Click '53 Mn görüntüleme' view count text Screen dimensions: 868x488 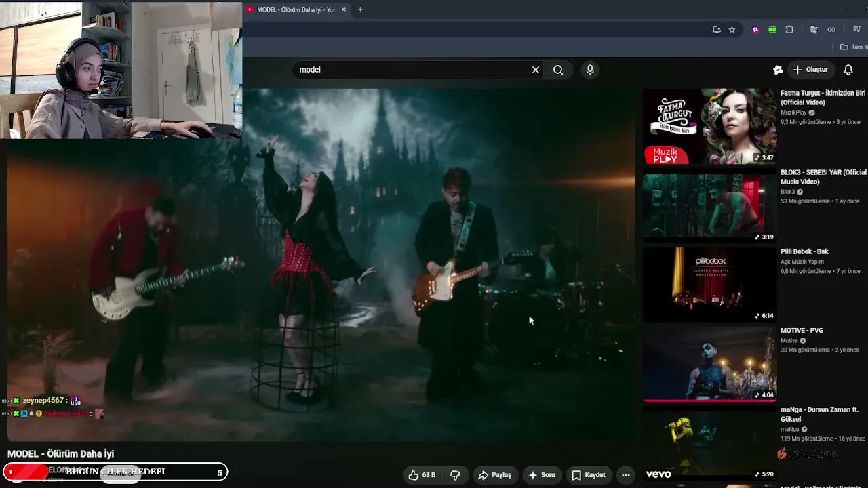(805, 201)
